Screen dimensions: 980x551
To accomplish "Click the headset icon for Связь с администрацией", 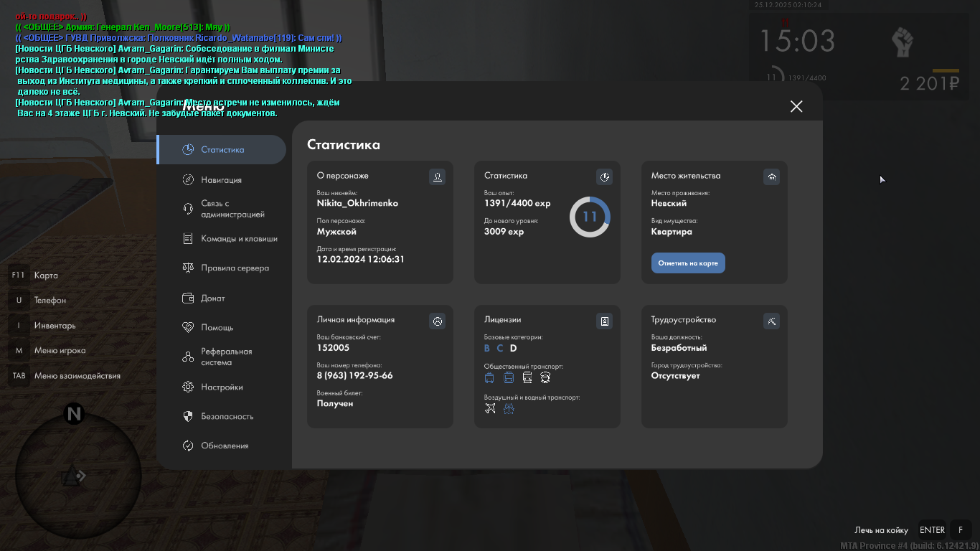I will tap(188, 209).
